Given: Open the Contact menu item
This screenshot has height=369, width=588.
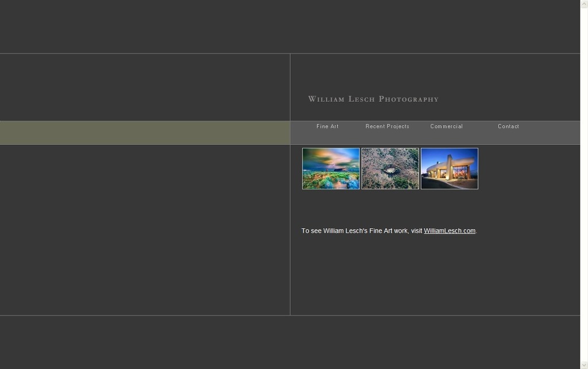Looking at the screenshot, I should [x=508, y=126].
